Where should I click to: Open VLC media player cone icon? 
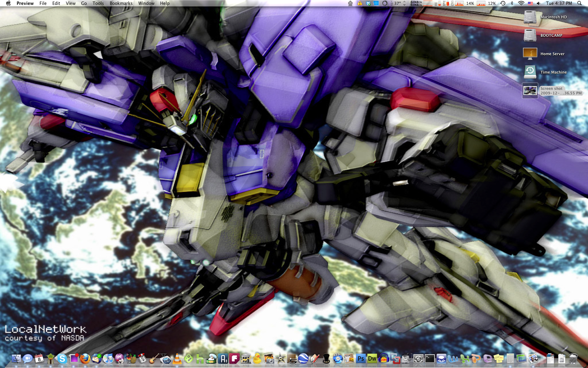click(x=177, y=358)
